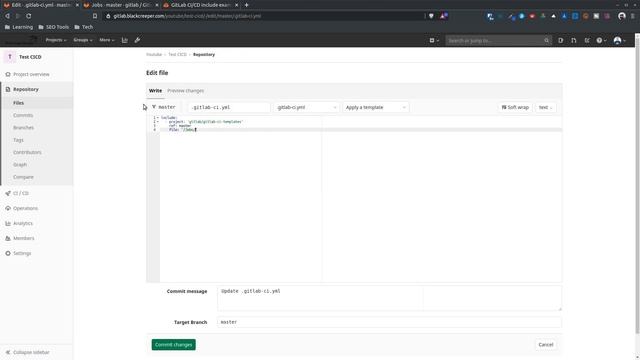Click the bookmark icon beside address bar
This screenshot has height=360, width=640.
(x=95, y=16)
